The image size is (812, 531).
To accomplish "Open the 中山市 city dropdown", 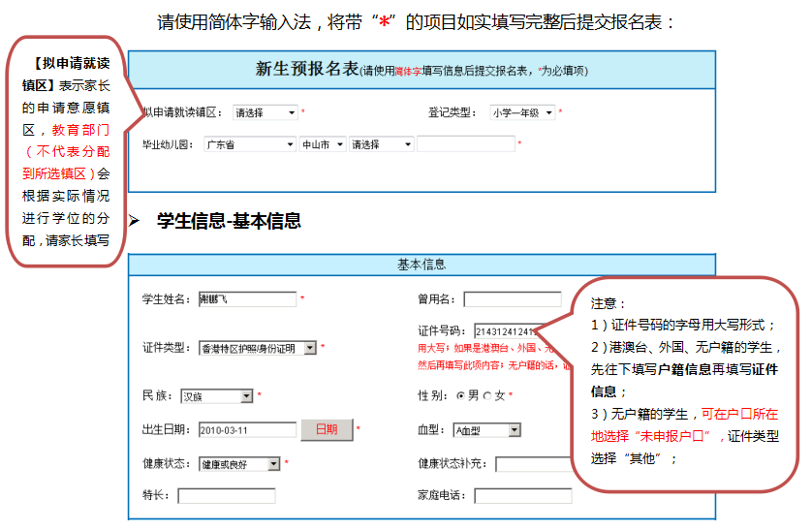I will point(323,144).
